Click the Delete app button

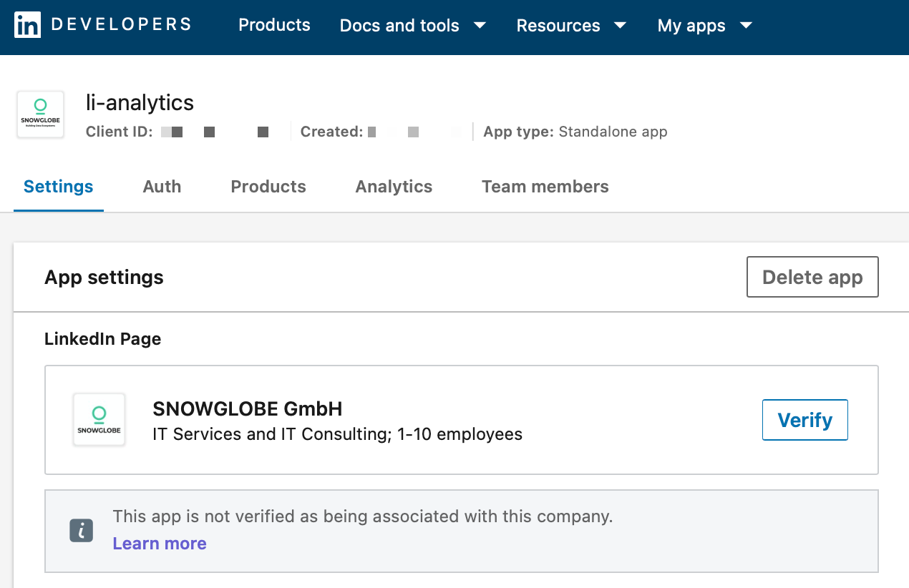tap(812, 277)
